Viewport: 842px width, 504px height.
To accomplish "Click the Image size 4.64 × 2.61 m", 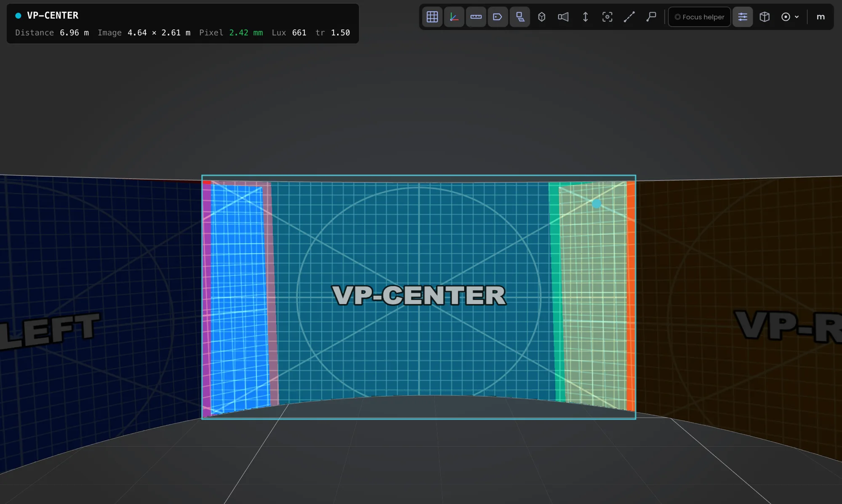I will point(159,32).
